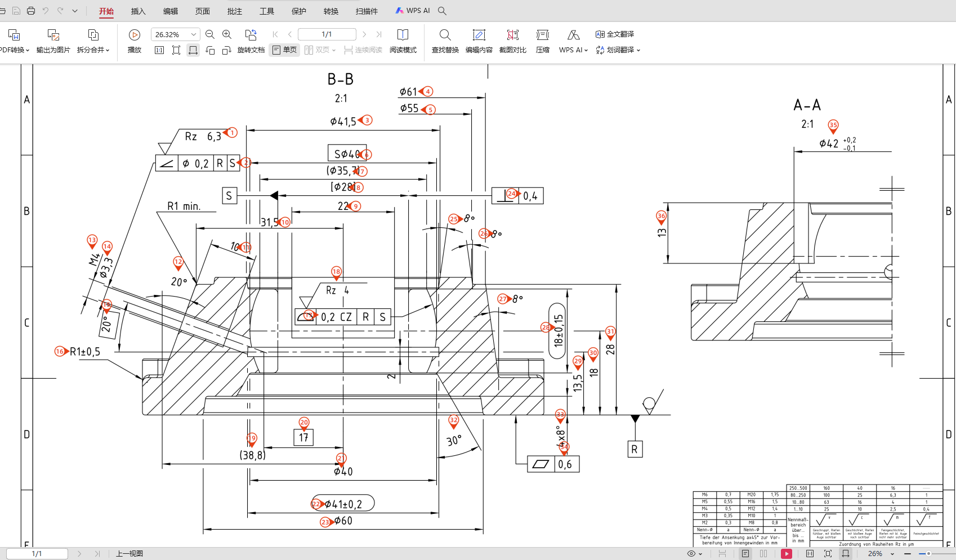Image resolution: width=956 pixels, height=560 pixels.
Task: Click the 旋转文档 rotate document button
Action: tap(251, 41)
